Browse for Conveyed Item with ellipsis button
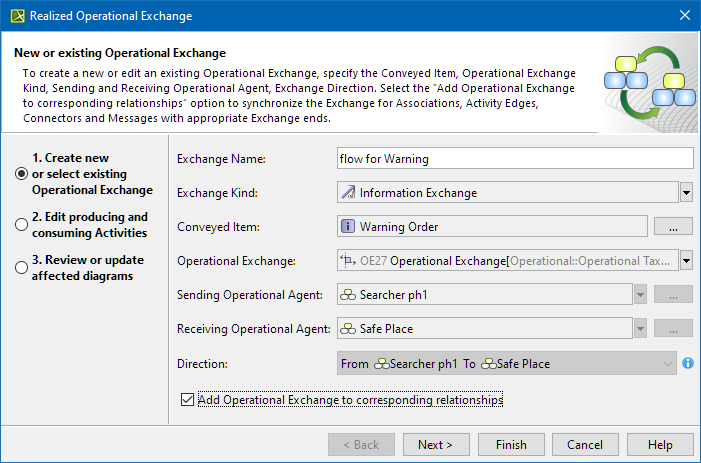Screen dimensions: 701x463 point(673,227)
